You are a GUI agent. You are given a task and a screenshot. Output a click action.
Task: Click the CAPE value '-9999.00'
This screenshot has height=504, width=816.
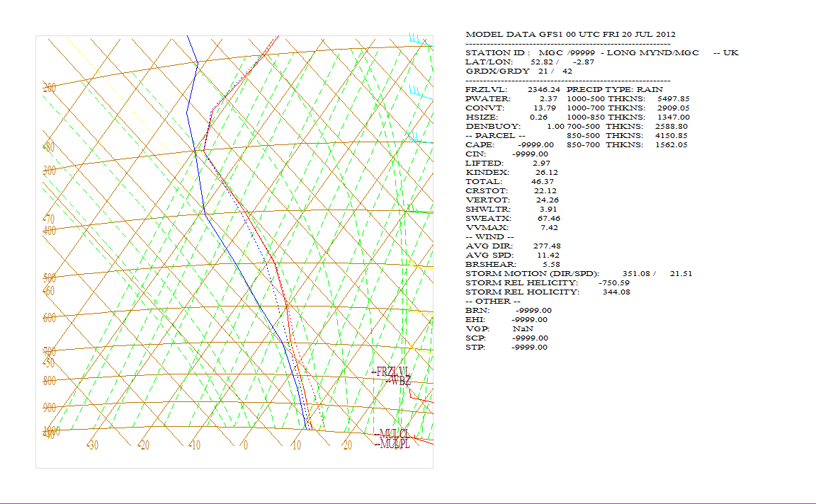point(536,144)
